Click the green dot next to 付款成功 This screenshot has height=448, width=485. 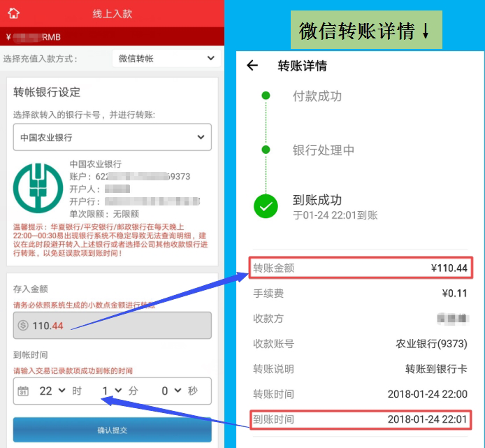pos(266,96)
